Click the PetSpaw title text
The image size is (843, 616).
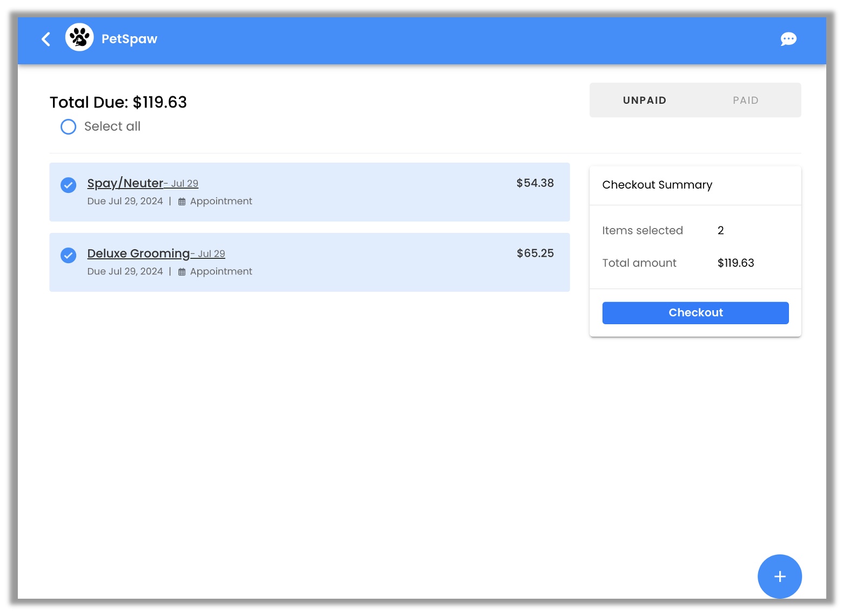pyautogui.click(x=129, y=39)
